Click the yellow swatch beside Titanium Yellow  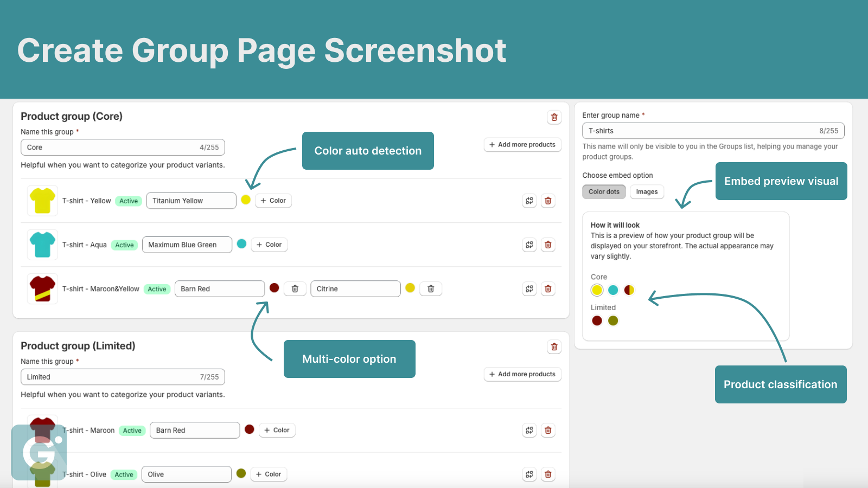pos(246,200)
